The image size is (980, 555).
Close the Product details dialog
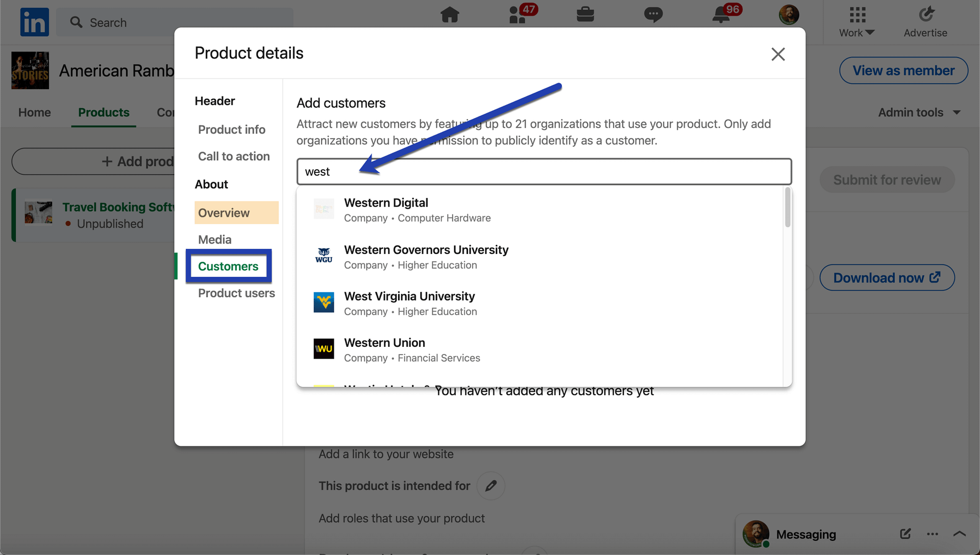[778, 54]
